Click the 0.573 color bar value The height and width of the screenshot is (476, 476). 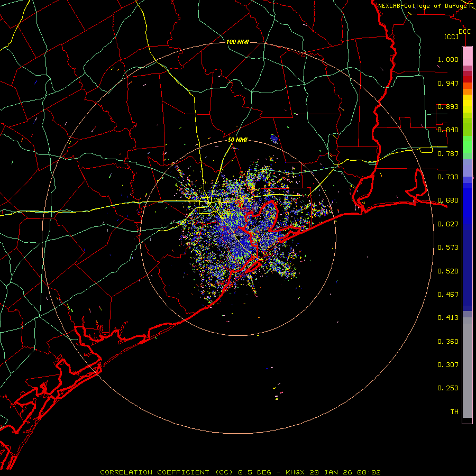tap(448, 247)
